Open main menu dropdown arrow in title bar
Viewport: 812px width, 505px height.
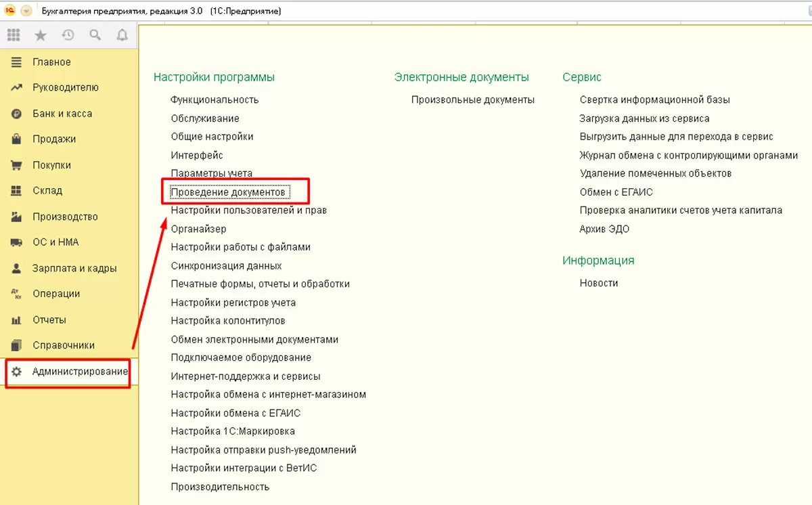tap(26, 11)
